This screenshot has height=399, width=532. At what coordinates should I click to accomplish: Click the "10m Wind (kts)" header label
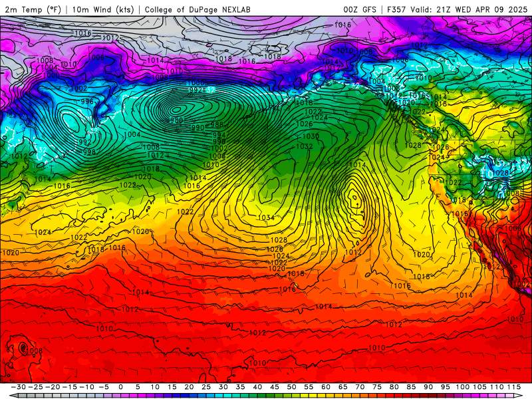103,9
